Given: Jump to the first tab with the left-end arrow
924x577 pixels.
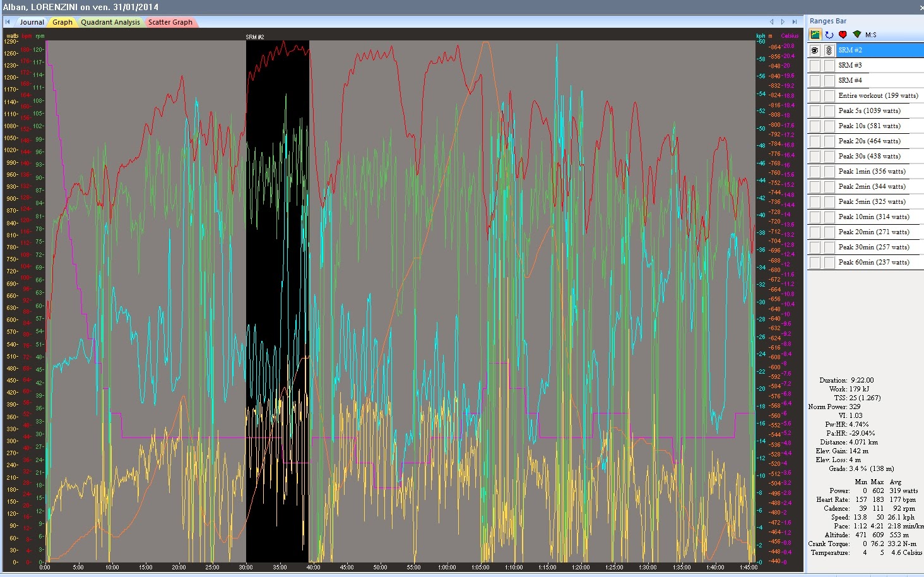Looking at the screenshot, I should tap(8, 21).
